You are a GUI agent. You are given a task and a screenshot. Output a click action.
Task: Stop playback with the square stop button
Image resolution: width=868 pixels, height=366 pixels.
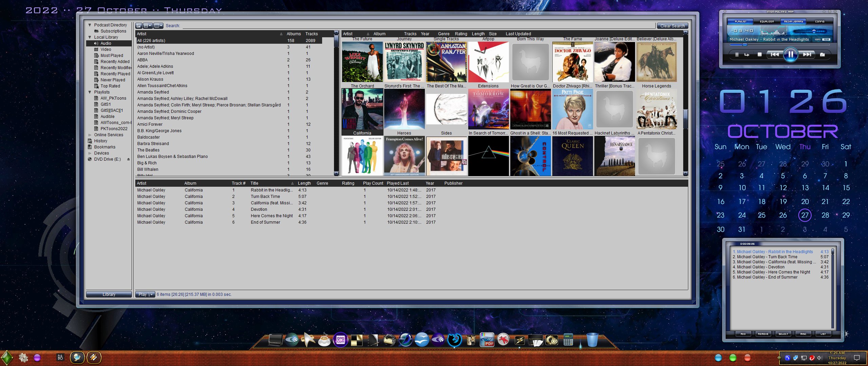(759, 54)
